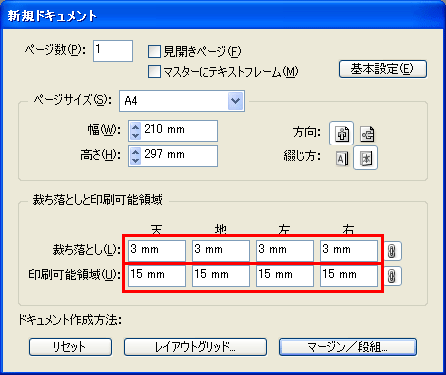This screenshot has width=446, height=375.
Task: Click the 高さ 297 mm field
Action: [173, 156]
